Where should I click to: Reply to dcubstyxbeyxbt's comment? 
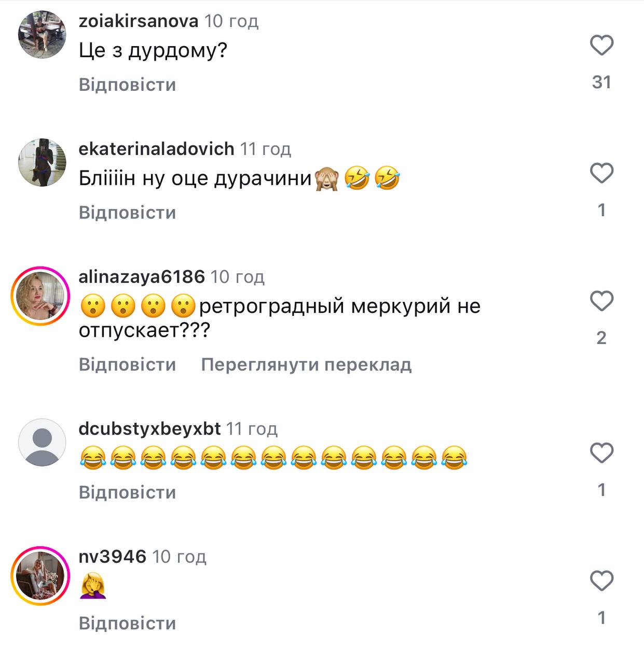pos(128,492)
